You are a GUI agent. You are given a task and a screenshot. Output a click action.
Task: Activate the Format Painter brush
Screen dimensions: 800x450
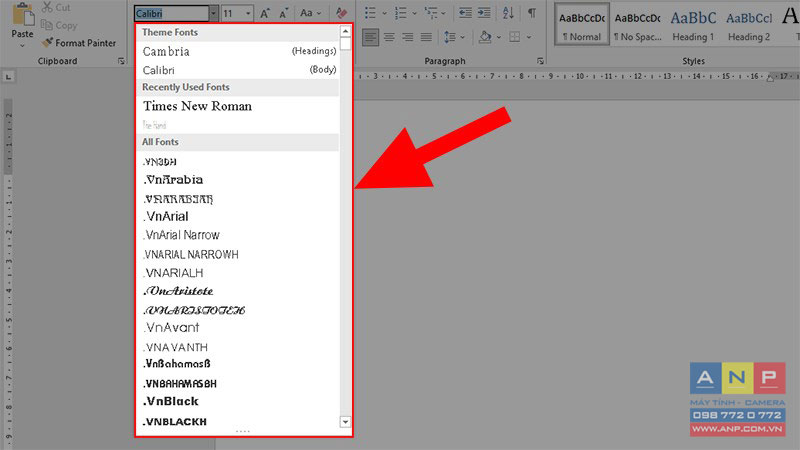(x=79, y=43)
